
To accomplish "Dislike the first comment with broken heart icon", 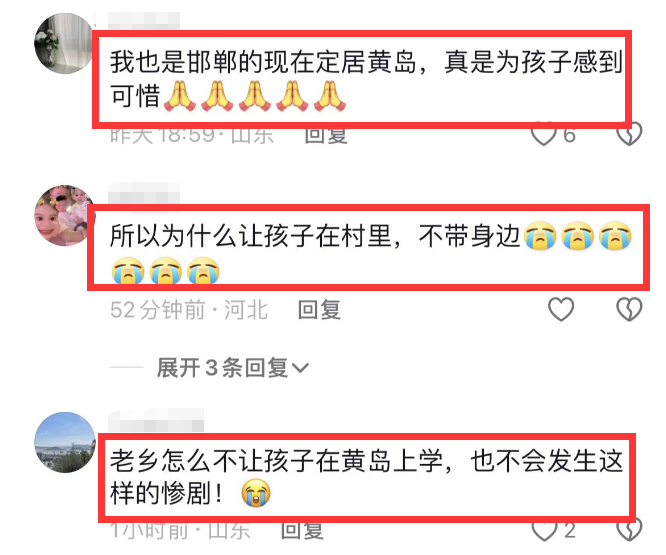I will (629, 135).
